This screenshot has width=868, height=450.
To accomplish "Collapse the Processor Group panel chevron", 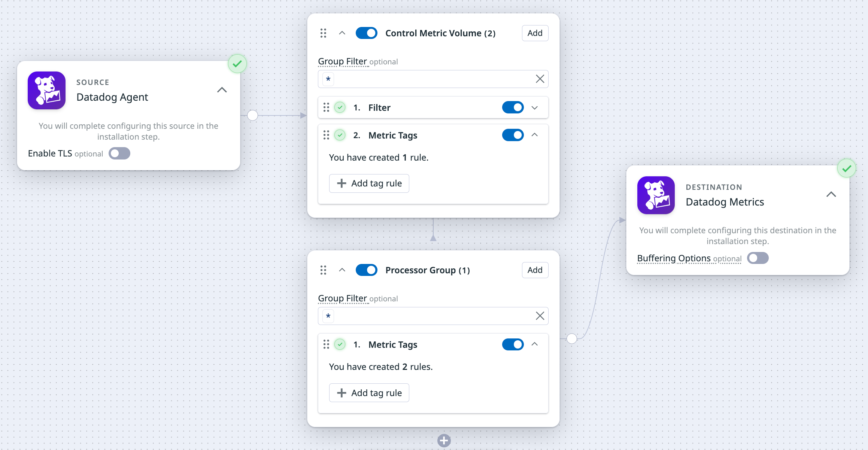I will click(342, 270).
